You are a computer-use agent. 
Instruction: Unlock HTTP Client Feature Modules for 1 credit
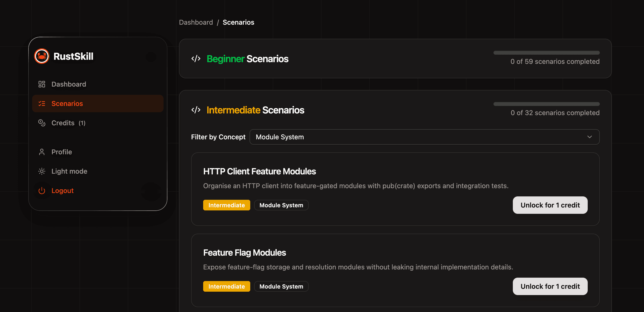tap(550, 205)
